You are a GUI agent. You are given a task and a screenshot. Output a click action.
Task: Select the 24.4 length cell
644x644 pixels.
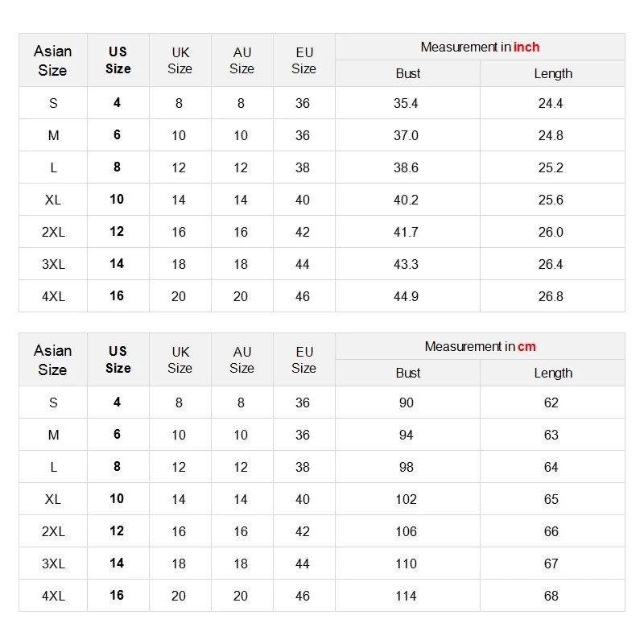(551, 104)
